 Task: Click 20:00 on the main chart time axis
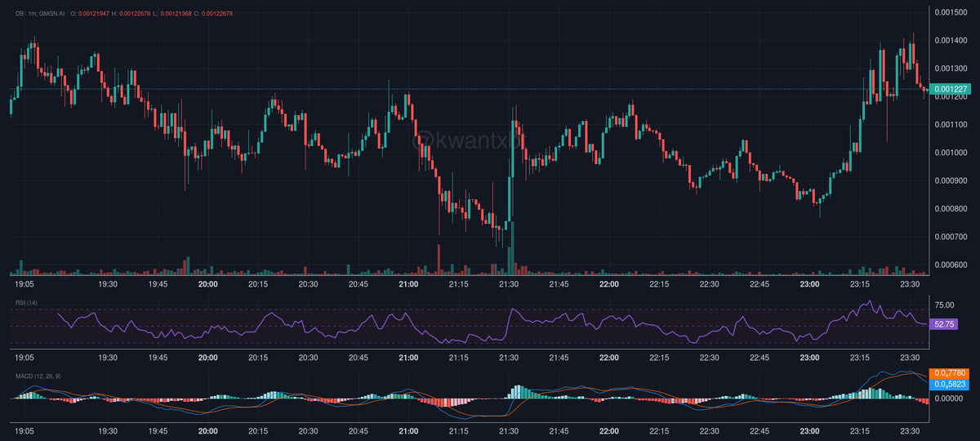[208, 284]
